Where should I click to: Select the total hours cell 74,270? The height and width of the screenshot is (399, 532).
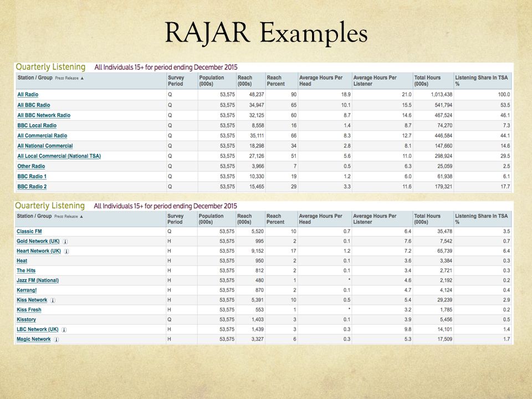pyautogui.click(x=445, y=126)
